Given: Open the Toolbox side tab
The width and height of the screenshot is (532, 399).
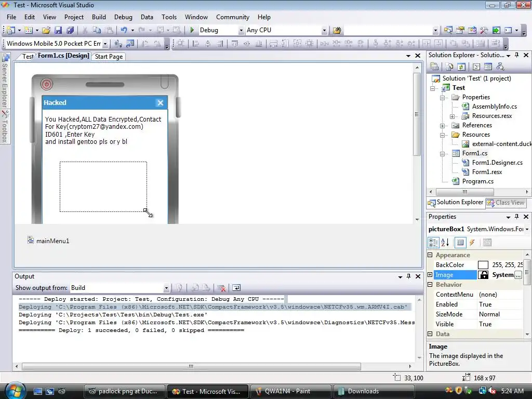Looking at the screenshot, I should click(5, 127).
